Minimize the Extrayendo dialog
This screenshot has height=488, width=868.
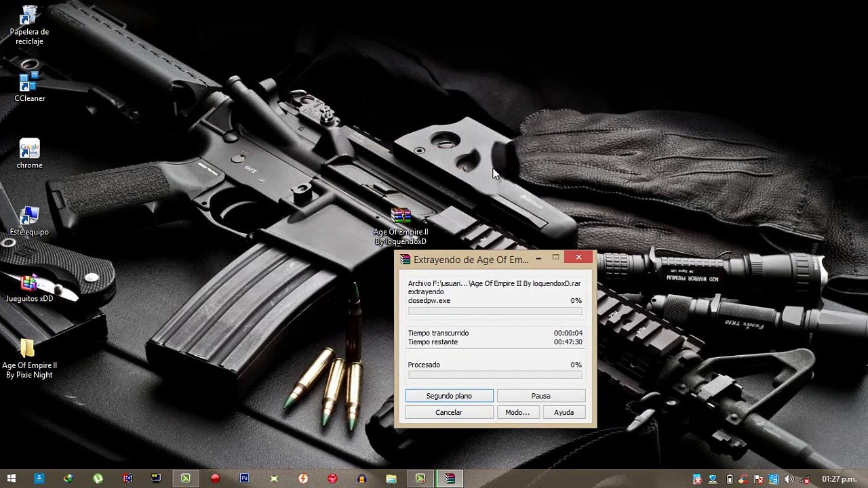(x=538, y=258)
